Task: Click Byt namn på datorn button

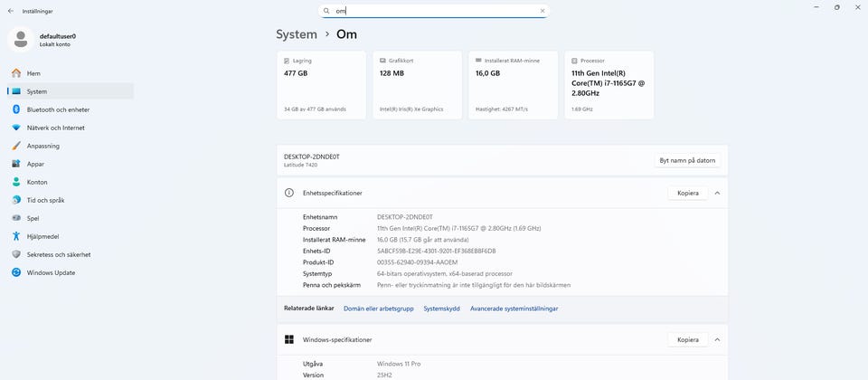Action: tap(687, 161)
